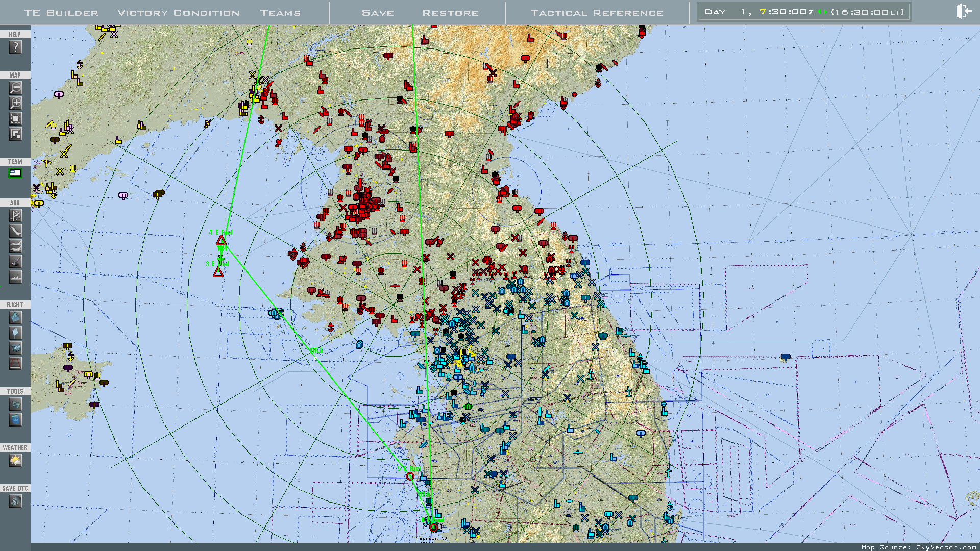Open the TE Builder menu

[61, 13]
